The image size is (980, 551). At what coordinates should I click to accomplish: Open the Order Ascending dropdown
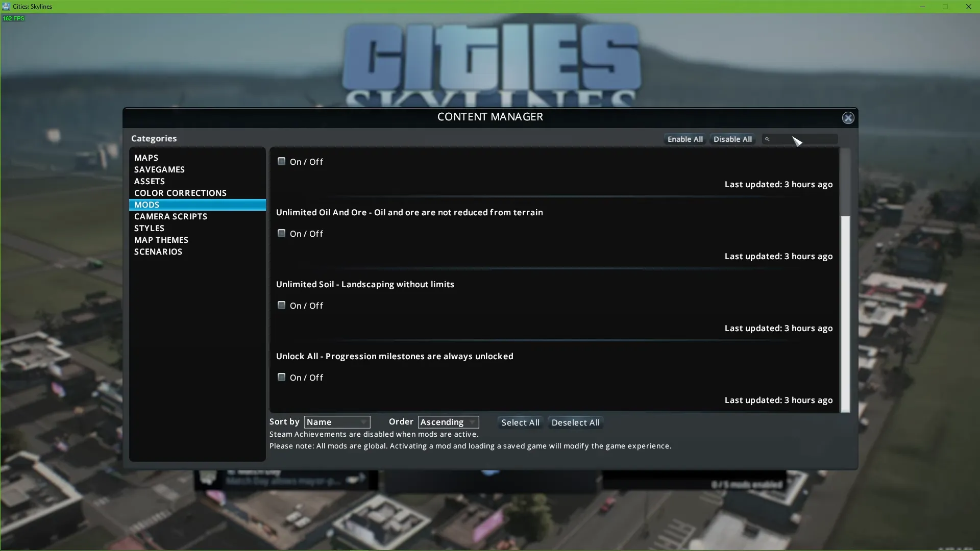tap(448, 422)
